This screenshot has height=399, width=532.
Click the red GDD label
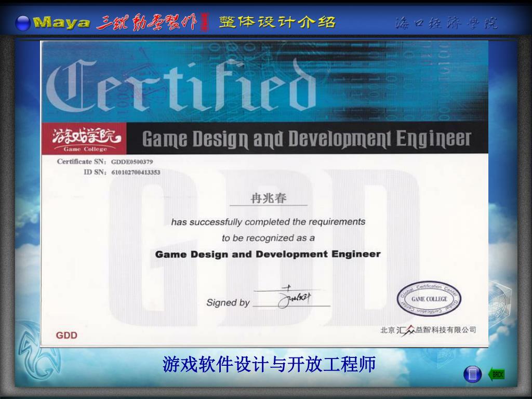tap(66, 335)
